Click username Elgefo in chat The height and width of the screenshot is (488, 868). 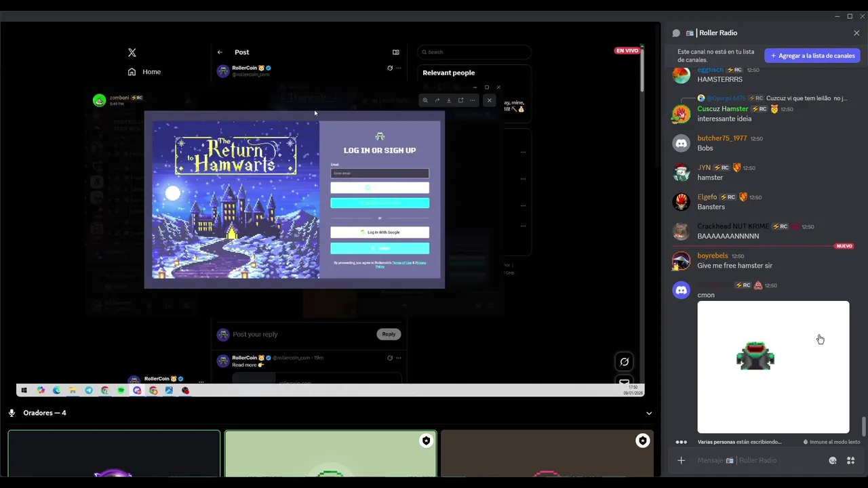pyautogui.click(x=707, y=197)
